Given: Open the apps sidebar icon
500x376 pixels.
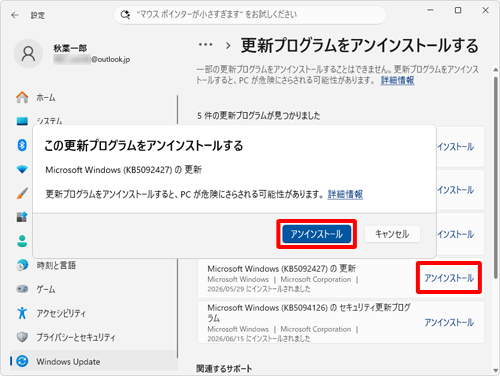Looking at the screenshot, I should pos(22,217).
